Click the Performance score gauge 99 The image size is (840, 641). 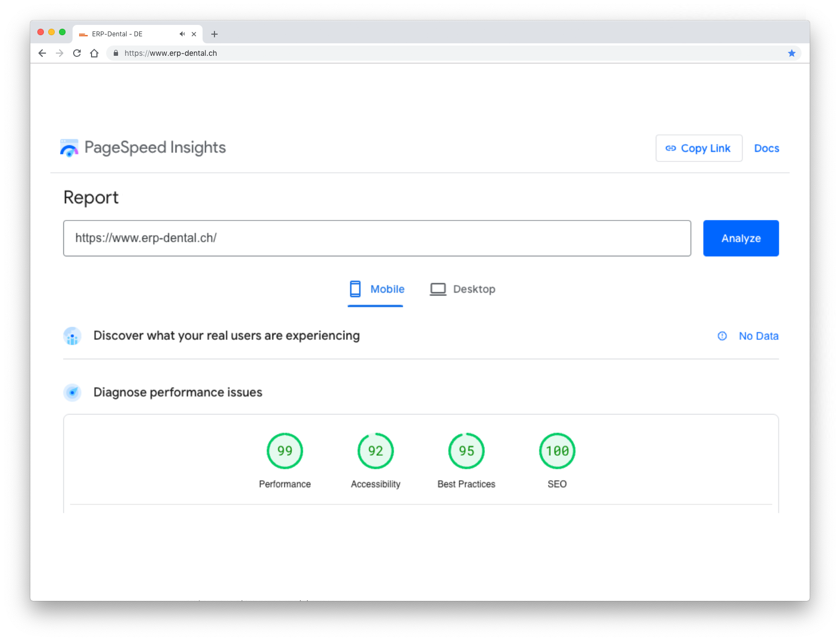point(285,451)
